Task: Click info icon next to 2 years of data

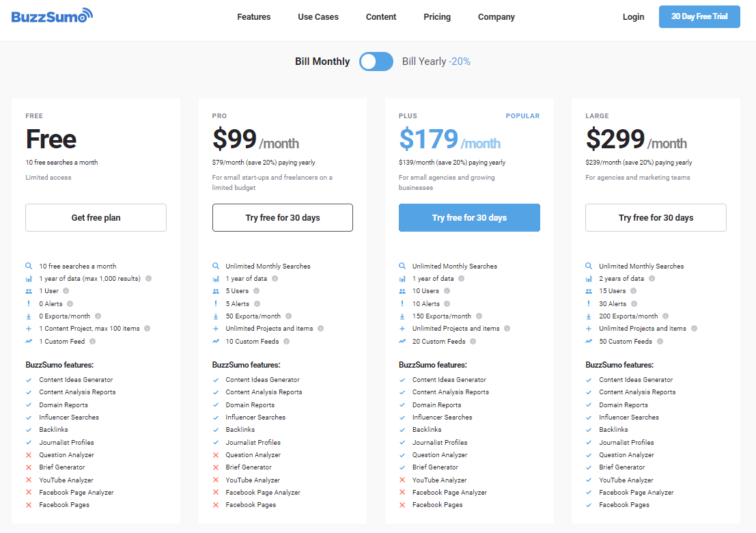Action: [x=652, y=278]
